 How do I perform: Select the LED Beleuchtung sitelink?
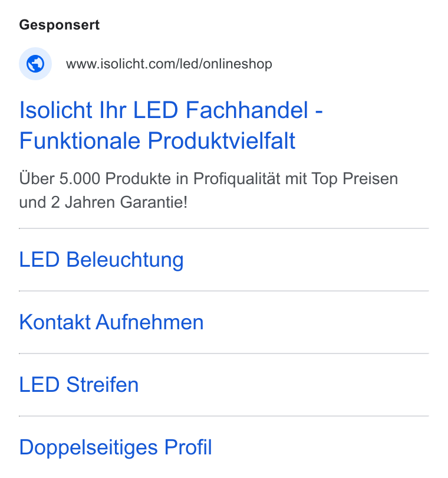pos(101,260)
